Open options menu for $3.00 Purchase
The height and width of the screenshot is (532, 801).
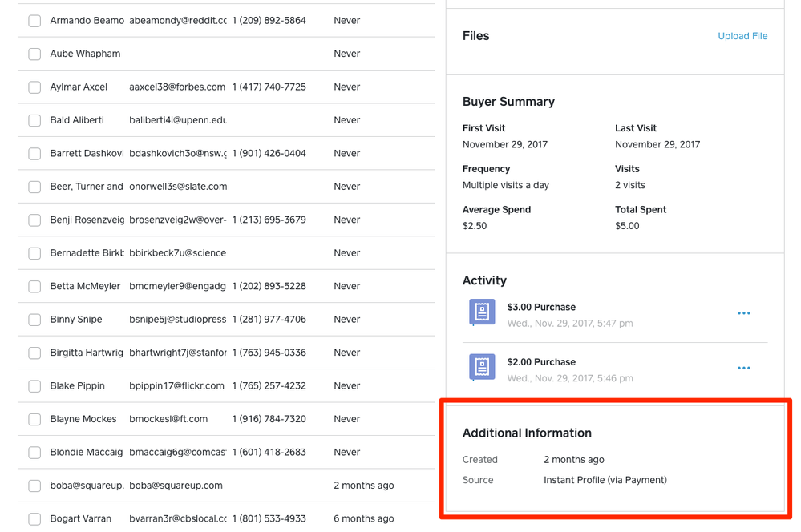tap(743, 313)
